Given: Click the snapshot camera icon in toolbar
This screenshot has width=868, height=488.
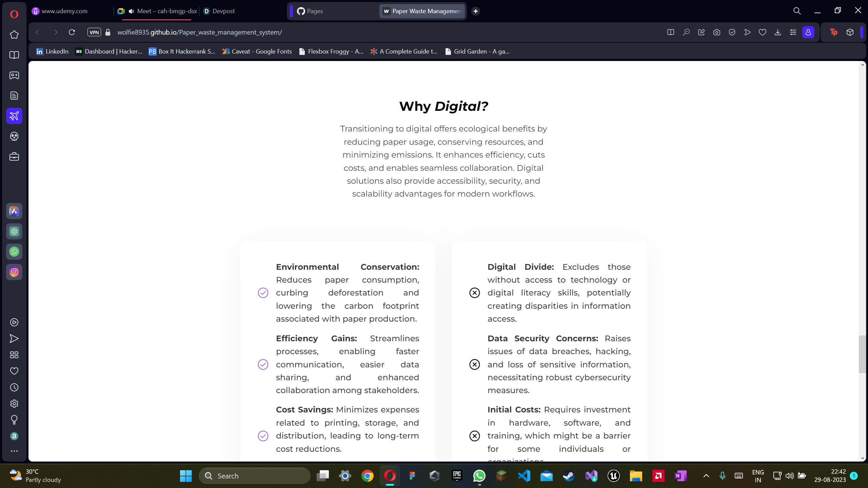Looking at the screenshot, I should click(716, 32).
